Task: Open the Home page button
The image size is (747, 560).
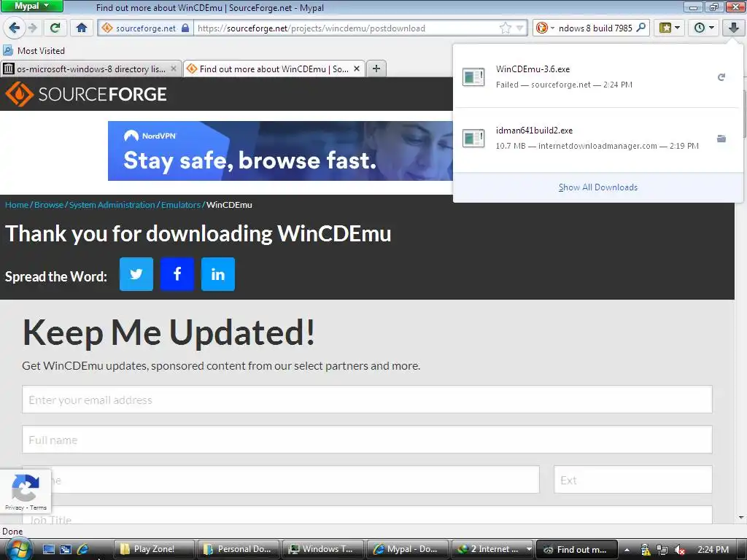Action: click(82, 28)
